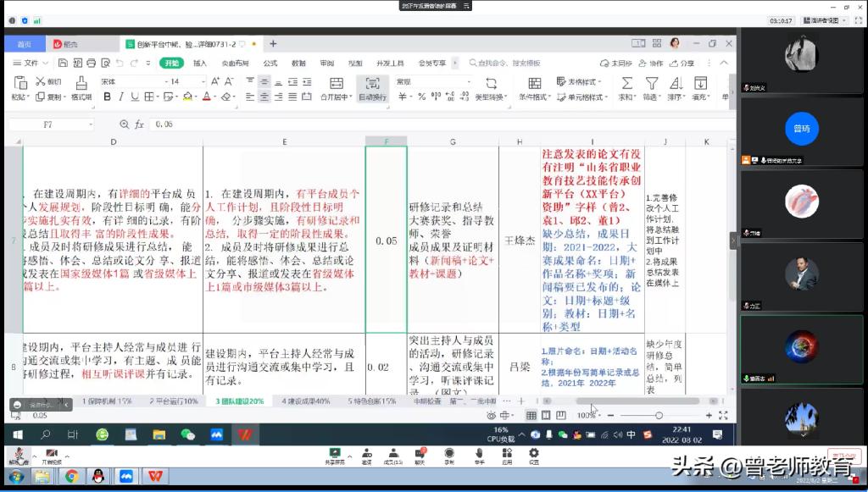
Task: Click the 分享 (Share) button
Action: pyautogui.click(x=683, y=63)
